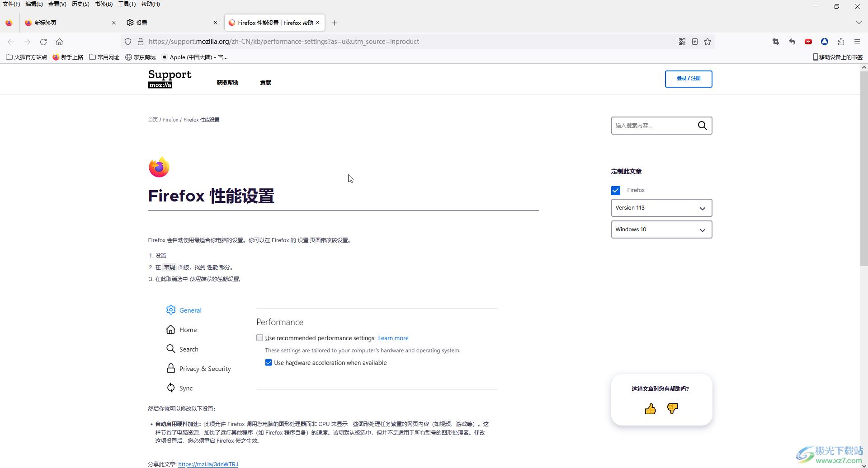Click the 登录 / 注册 button
This screenshot has width=868, height=468.
coord(689,79)
